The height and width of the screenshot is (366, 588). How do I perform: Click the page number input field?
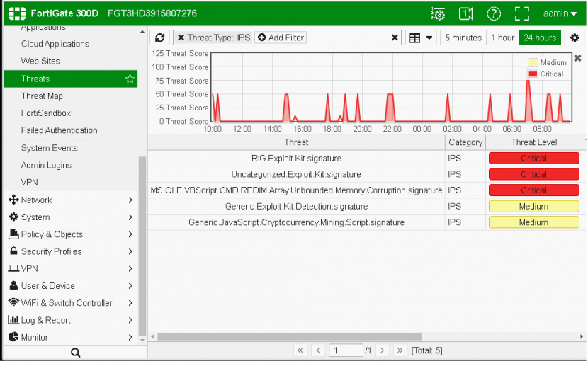346,351
